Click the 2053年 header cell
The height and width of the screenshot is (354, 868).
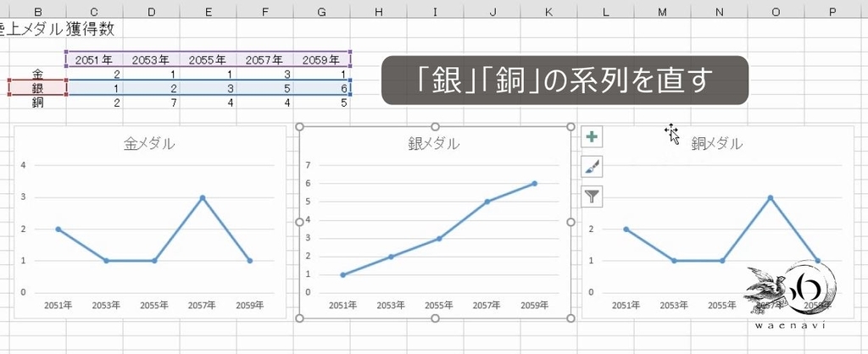point(151,60)
